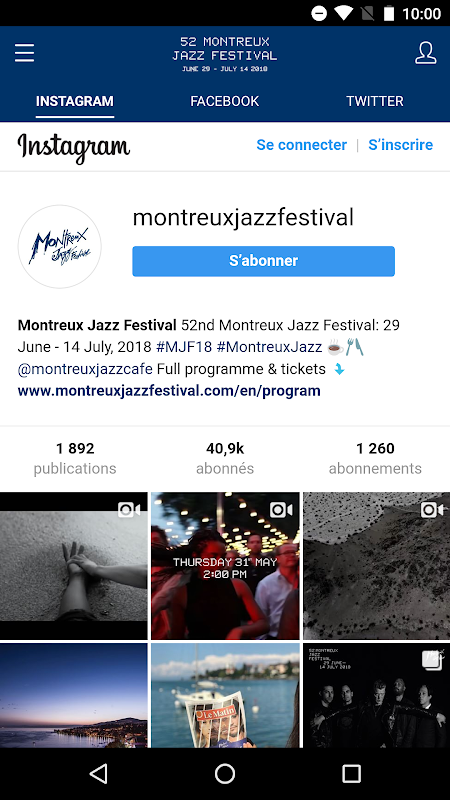Tap the user profile icon
Viewport: 450px width, 800px height.
426,53
